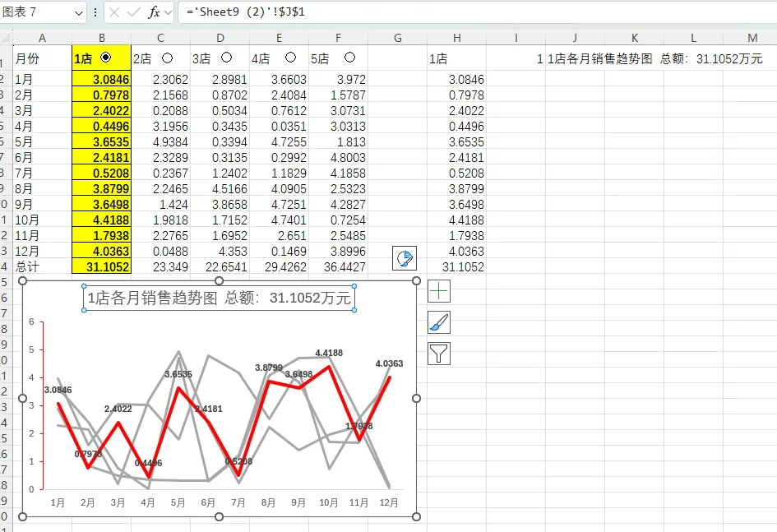Click cell B2 value 3.0846

coord(102,79)
